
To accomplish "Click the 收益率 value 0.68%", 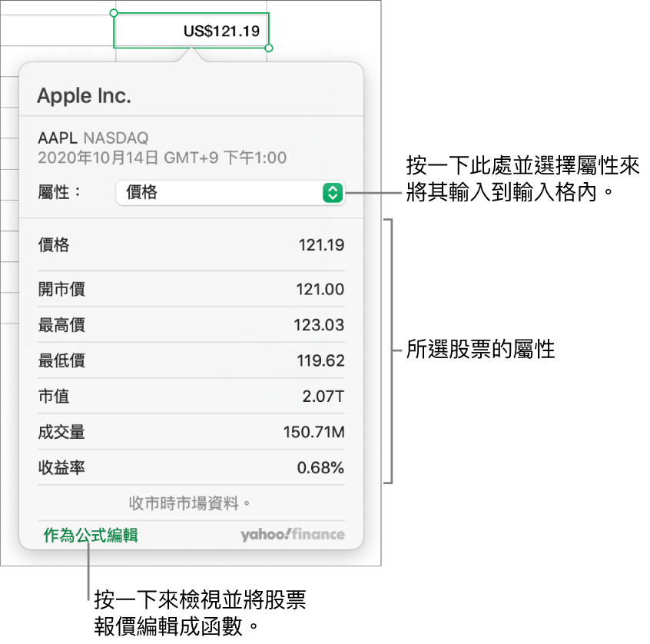I will (x=320, y=467).
